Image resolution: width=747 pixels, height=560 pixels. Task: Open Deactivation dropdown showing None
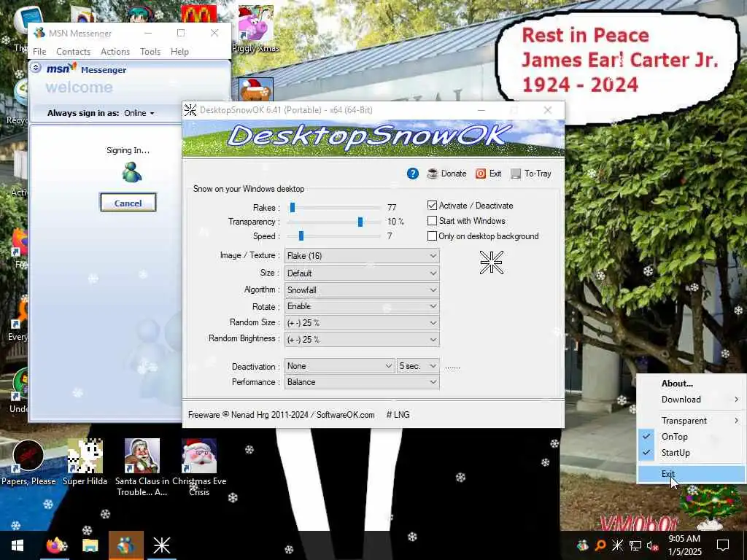click(340, 366)
